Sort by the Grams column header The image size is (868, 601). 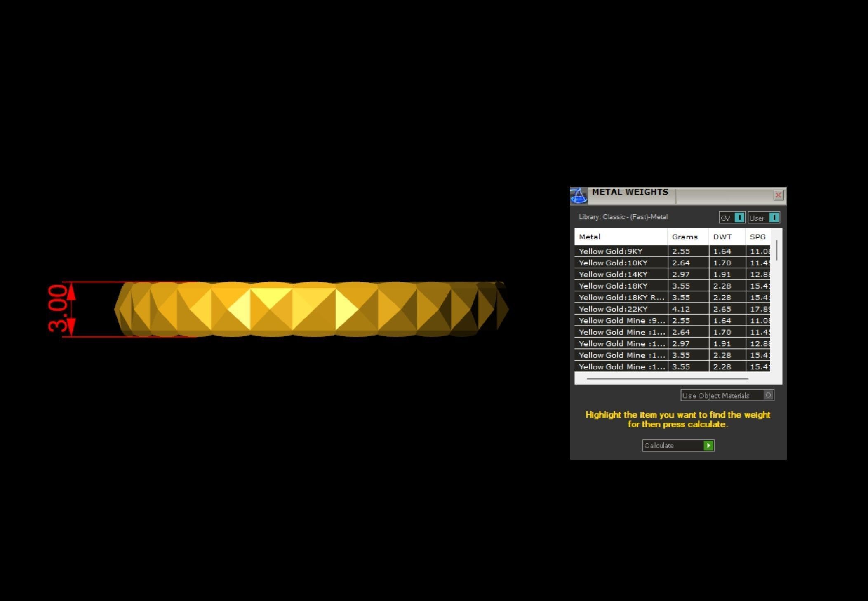tap(685, 237)
